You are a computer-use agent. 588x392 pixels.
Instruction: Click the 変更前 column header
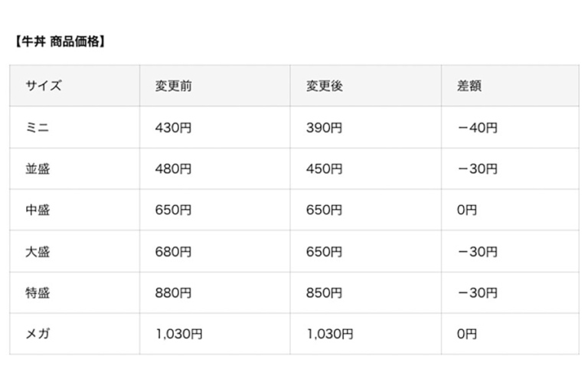173,86
